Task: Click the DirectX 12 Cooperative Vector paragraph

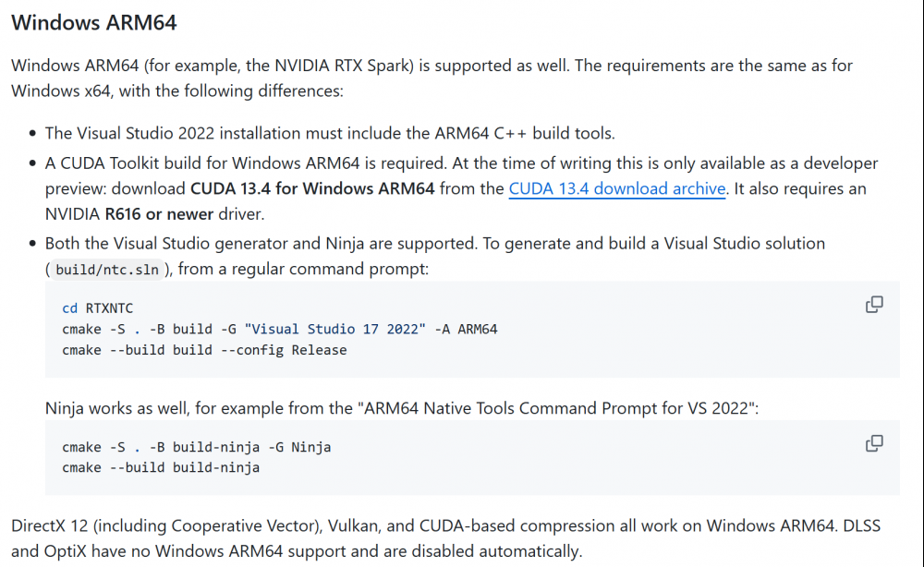Action: [x=446, y=538]
